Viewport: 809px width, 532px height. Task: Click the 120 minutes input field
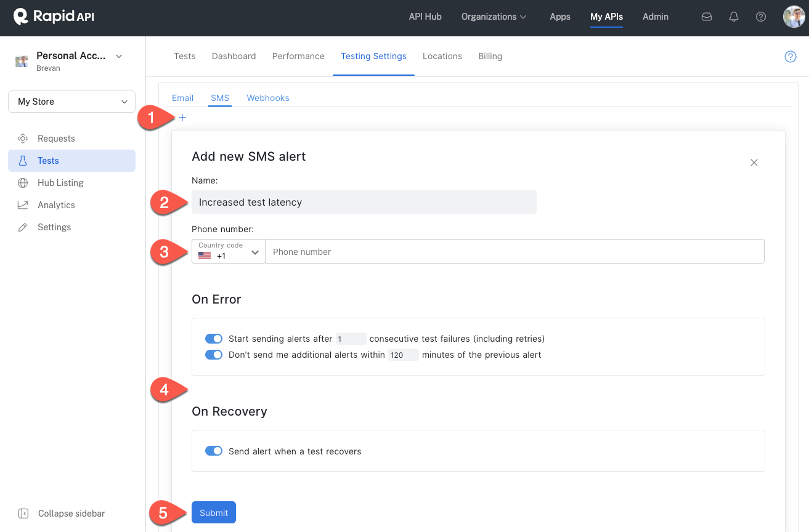point(404,355)
